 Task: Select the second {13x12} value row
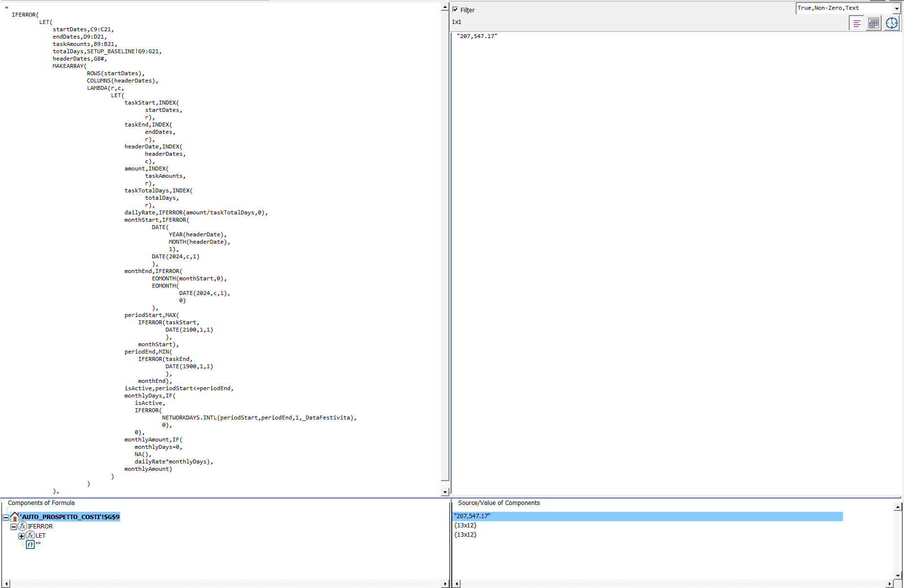465,535
